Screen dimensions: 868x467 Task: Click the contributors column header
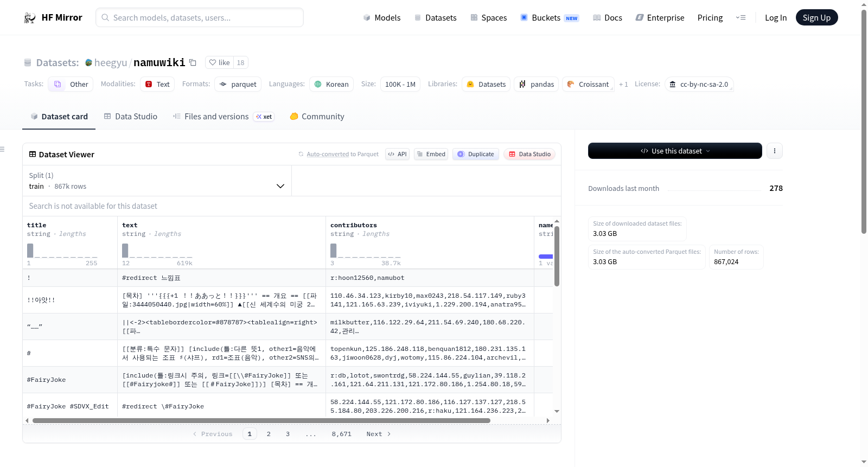point(354,225)
